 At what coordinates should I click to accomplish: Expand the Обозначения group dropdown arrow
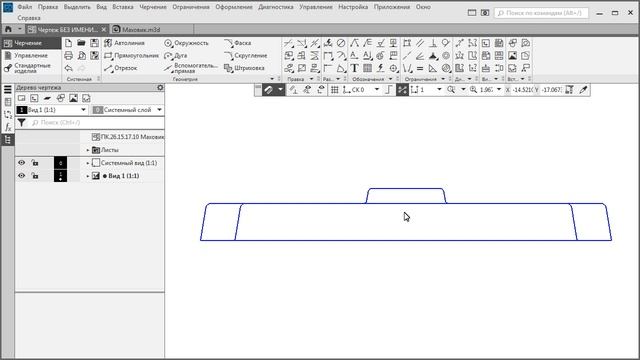pos(390,79)
